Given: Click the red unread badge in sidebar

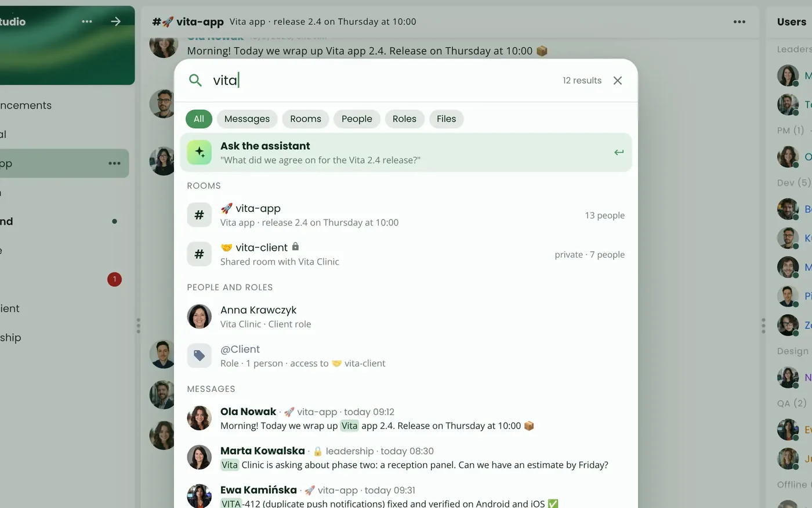Looking at the screenshot, I should [x=114, y=279].
